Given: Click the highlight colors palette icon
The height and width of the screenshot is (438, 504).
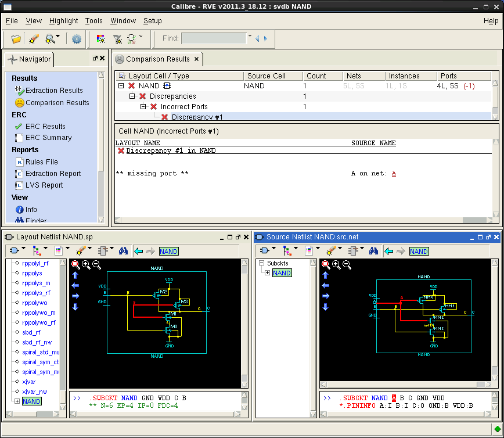Looking at the screenshot, I should [x=101, y=39].
